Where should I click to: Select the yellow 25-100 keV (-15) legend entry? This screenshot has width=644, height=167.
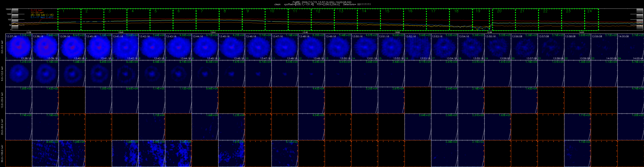[x=42, y=15]
